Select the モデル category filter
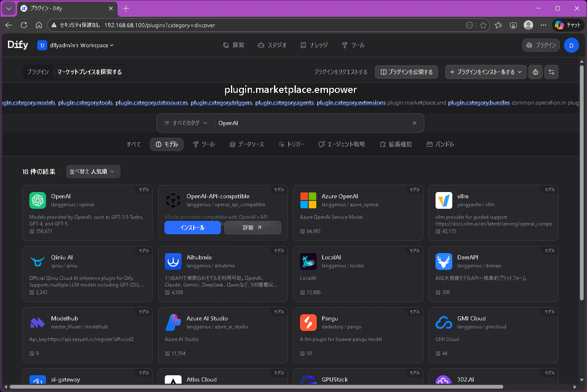This screenshot has width=587, height=392. 167,144
